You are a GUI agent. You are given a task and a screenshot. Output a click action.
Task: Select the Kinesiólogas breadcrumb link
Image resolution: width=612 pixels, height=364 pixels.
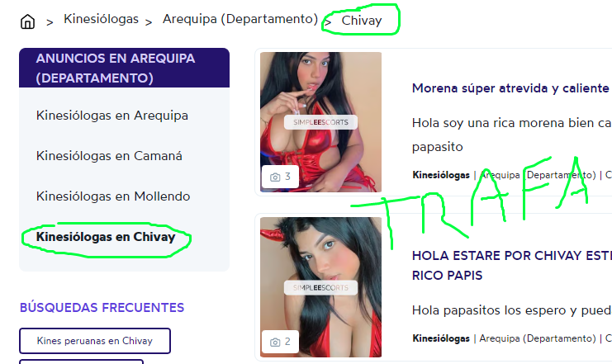[101, 19]
